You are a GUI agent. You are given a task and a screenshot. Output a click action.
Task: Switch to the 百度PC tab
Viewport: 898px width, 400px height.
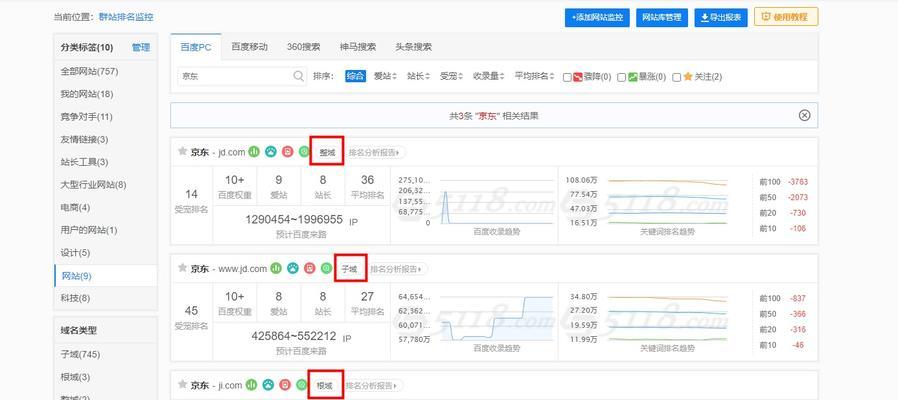pos(196,47)
